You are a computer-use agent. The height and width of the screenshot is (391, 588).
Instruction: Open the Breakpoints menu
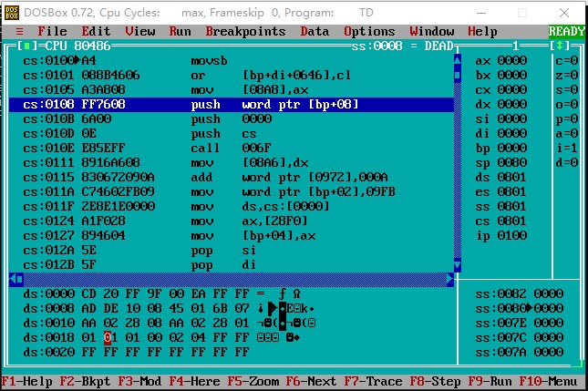(x=245, y=32)
